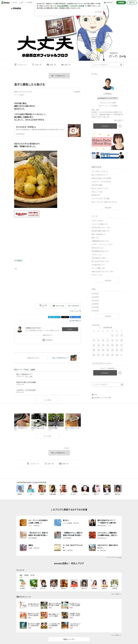The image size is (138, 644).
Task: Click magnifier icon in top blog search
Action: coord(121,65)
